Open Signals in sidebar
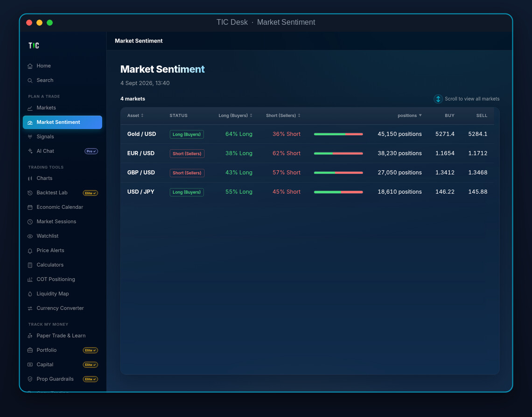Image resolution: width=532 pixels, height=417 pixels. (63, 136)
